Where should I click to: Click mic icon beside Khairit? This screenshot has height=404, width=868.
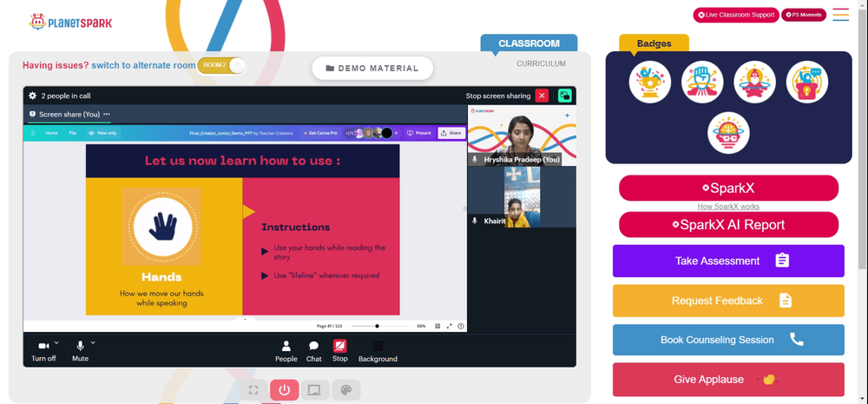[475, 221]
